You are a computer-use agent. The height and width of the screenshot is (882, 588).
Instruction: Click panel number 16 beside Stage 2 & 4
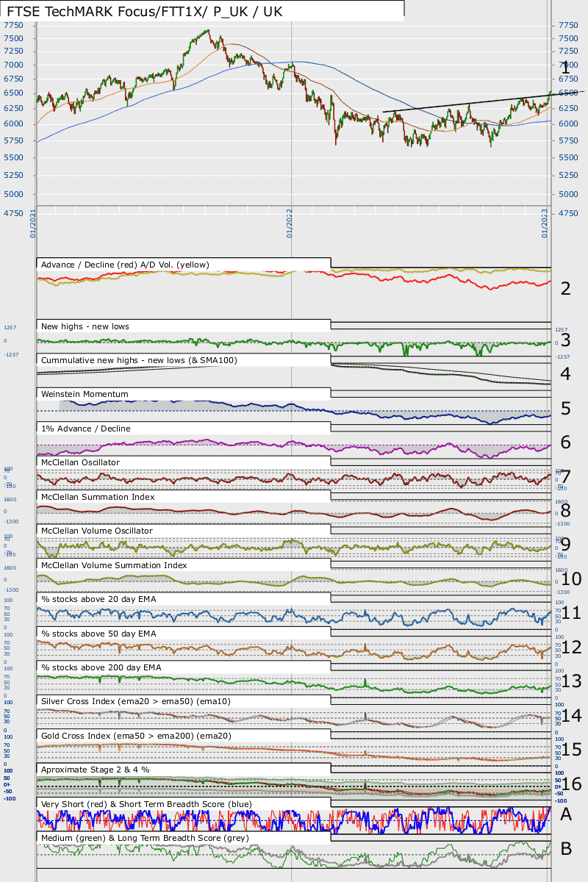tap(572, 784)
